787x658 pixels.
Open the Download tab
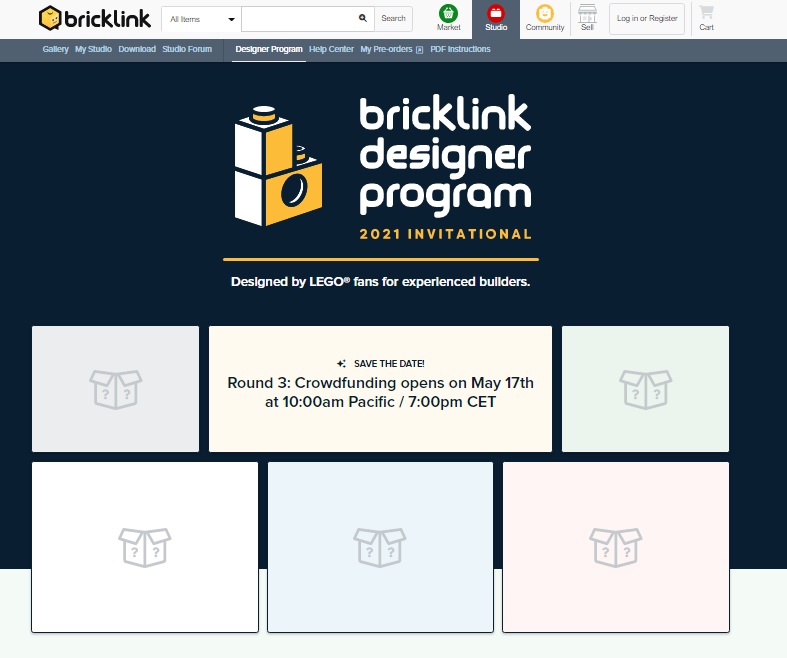tap(137, 49)
